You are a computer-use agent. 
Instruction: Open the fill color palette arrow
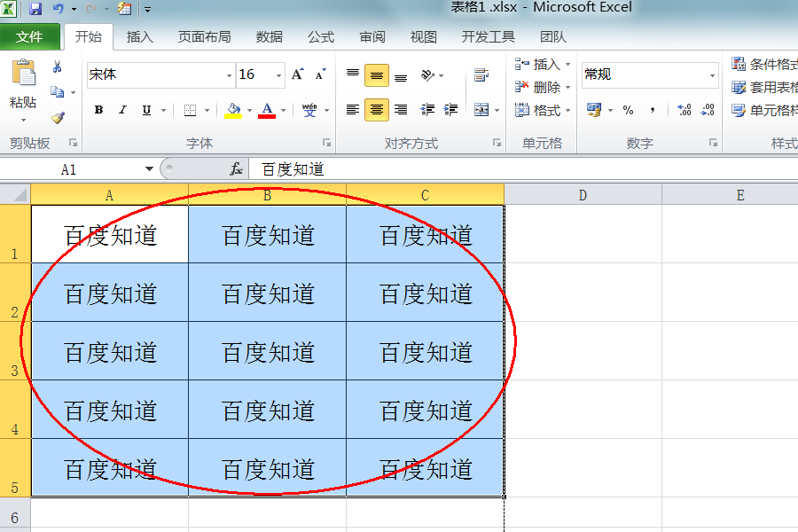tap(249, 110)
